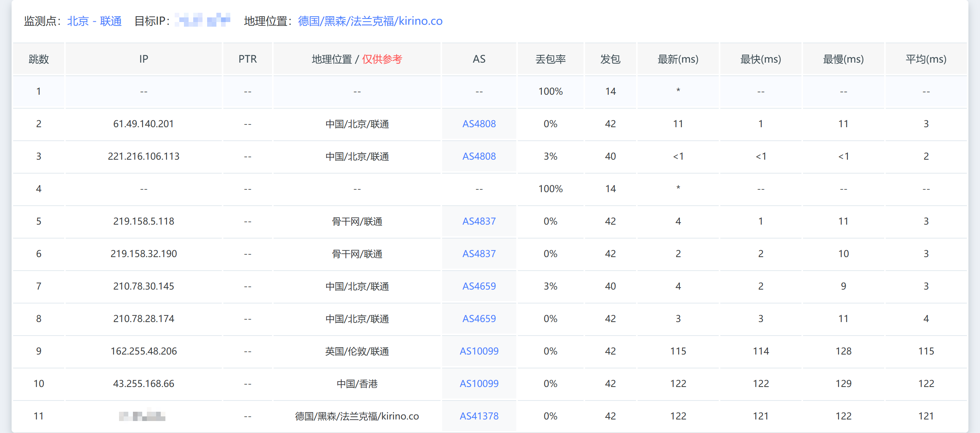The image size is (980, 433).
Task: Click the 英国/伦敦/联通 location cell
Action: point(357,351)
